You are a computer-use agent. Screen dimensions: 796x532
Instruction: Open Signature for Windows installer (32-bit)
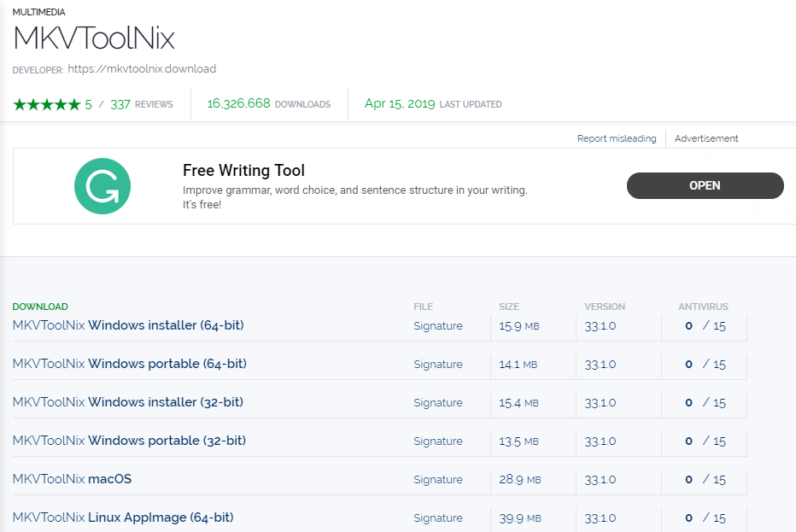[438, 403]
